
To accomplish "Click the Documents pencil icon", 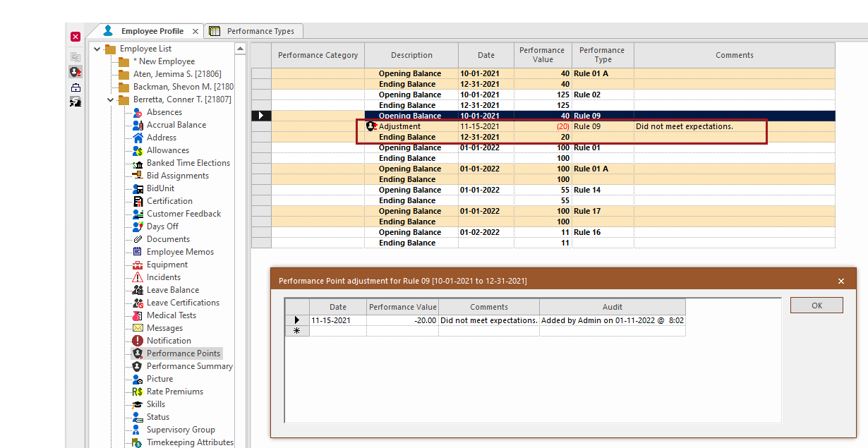I will 138,238.
